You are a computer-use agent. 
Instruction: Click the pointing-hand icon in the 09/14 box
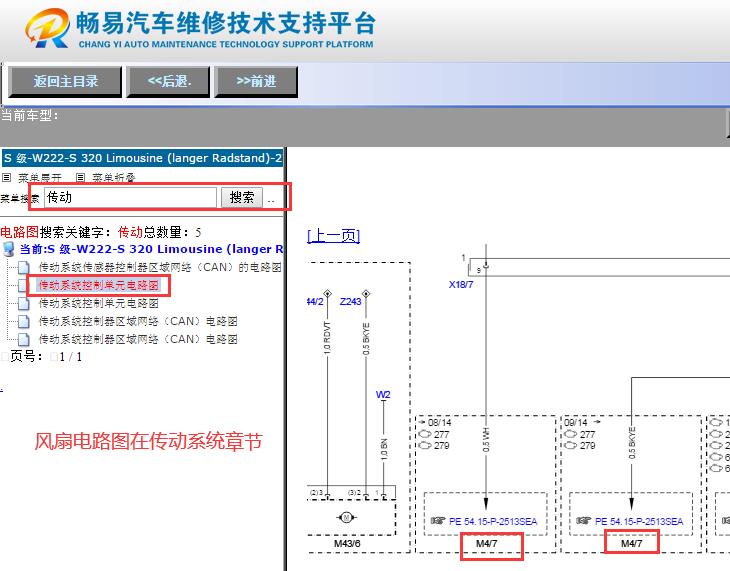tap(583, 521)
